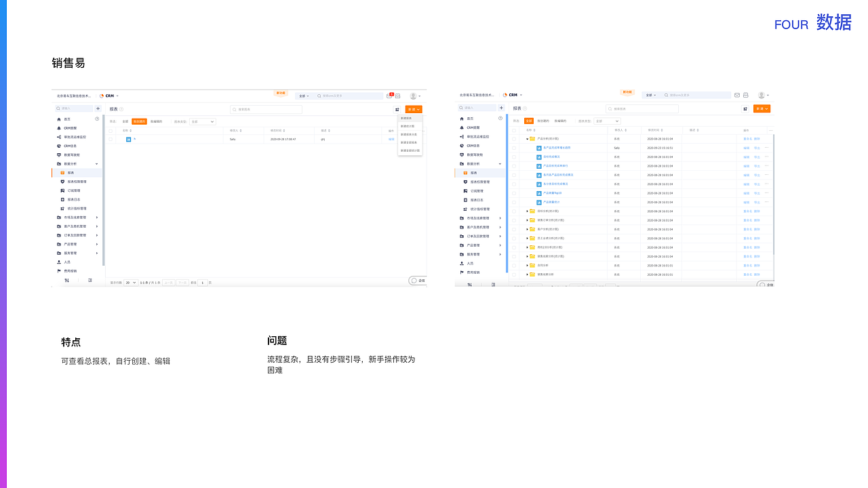Click column settings icon beside 新建, right screenshot
Viewport: 868px width, 488px height.
[x=745, y=108]
